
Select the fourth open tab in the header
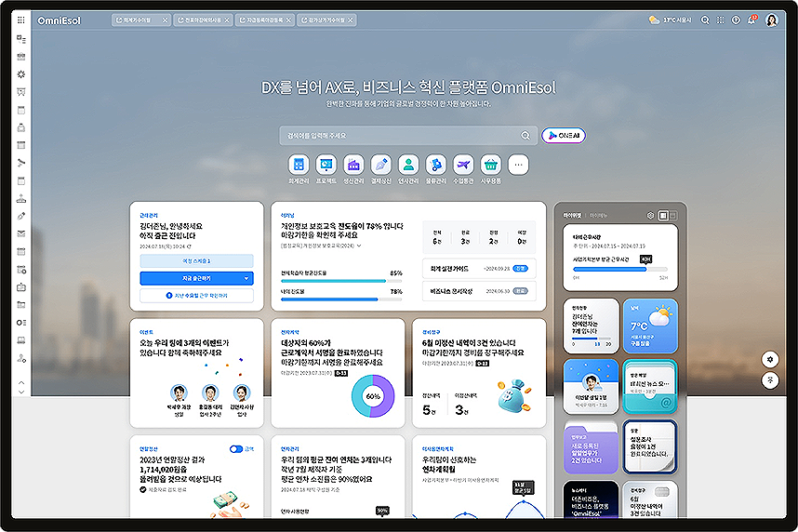click(x=326, y=20)
